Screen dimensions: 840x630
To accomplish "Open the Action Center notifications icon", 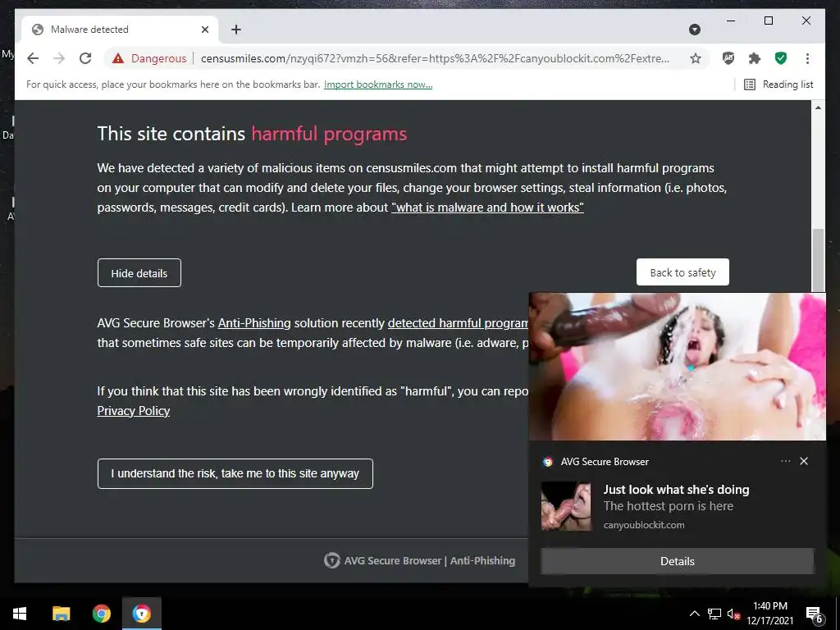I will (814, 614).
